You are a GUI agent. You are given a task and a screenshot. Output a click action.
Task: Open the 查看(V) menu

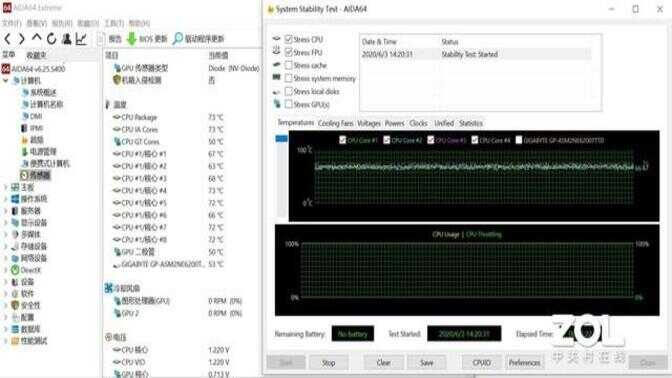pyautogui.click(x=36, y=23)
